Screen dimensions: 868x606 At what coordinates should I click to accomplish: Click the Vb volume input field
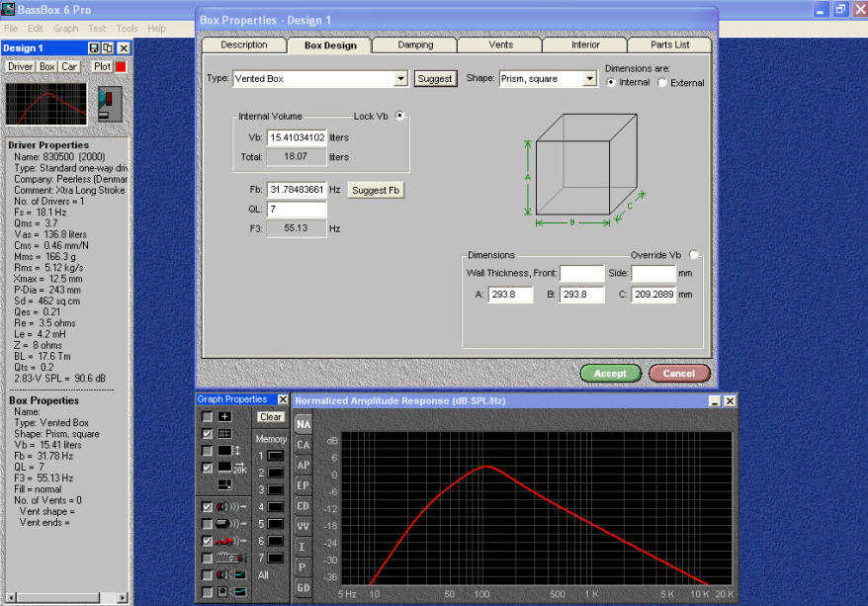(x=297, y=137)
